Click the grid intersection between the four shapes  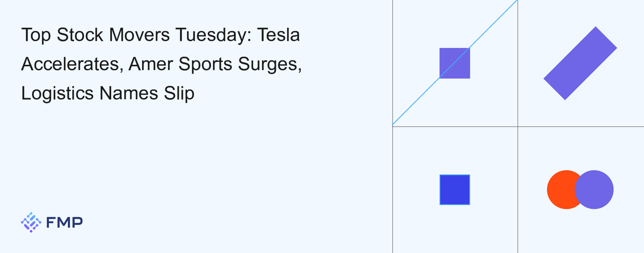(518, 127)
